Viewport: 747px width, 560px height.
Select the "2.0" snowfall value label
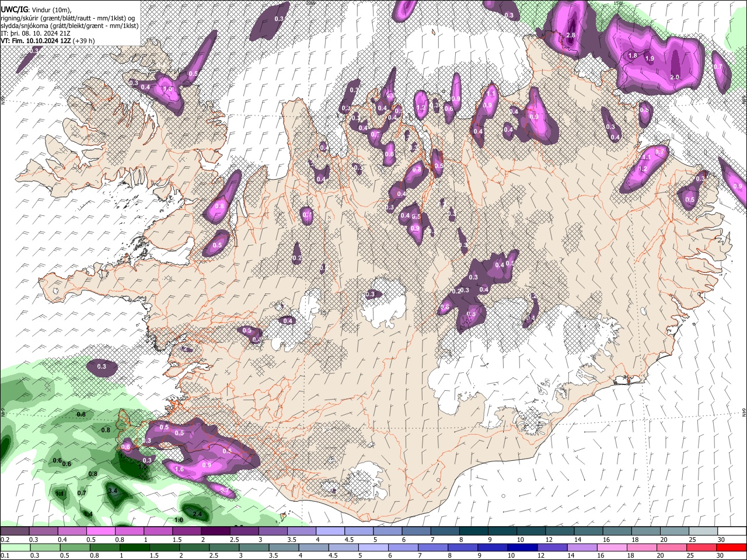coord(675,77)
